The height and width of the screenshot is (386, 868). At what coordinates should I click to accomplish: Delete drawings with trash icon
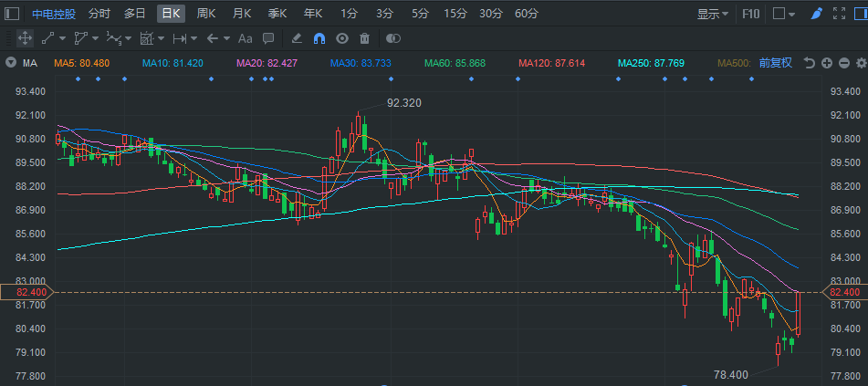[364, 38]
